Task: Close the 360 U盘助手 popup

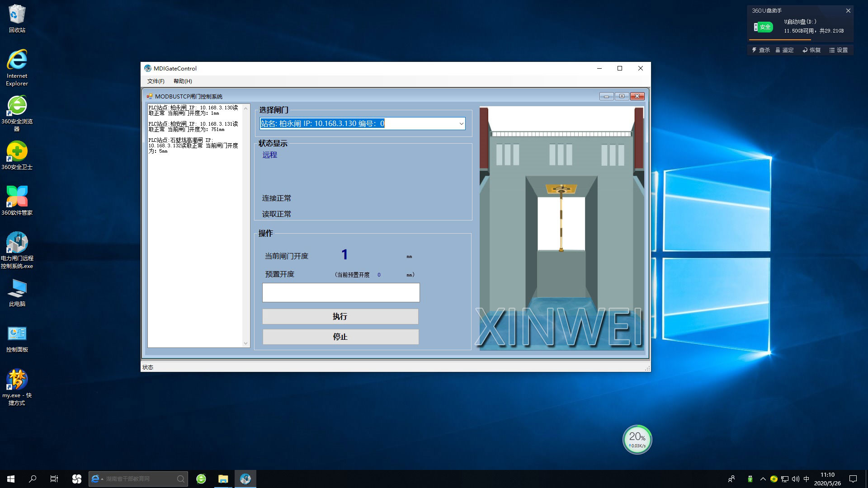Action: [848, 10]
